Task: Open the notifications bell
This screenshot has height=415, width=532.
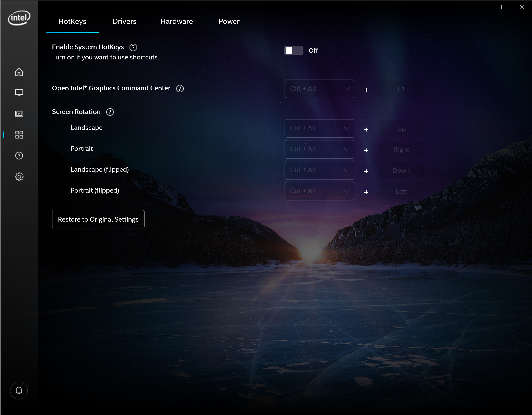Action: pyautogui.click(x=19, y=390)
